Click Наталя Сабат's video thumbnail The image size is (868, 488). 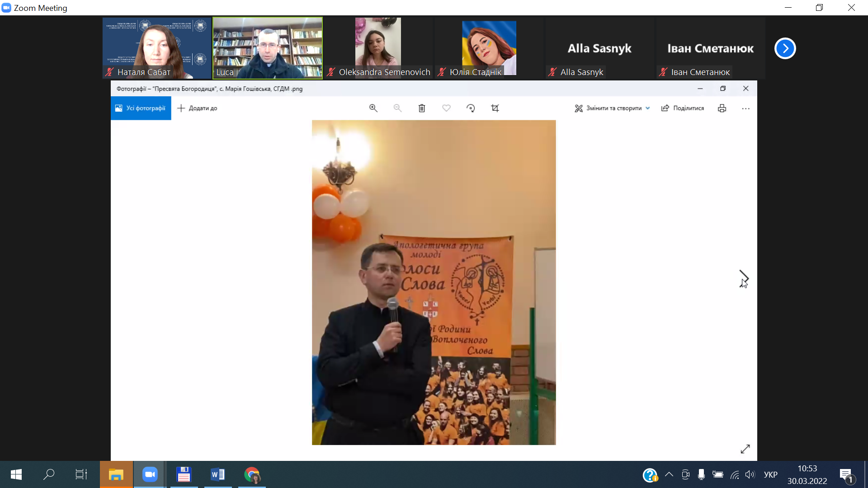coord(157,48)
